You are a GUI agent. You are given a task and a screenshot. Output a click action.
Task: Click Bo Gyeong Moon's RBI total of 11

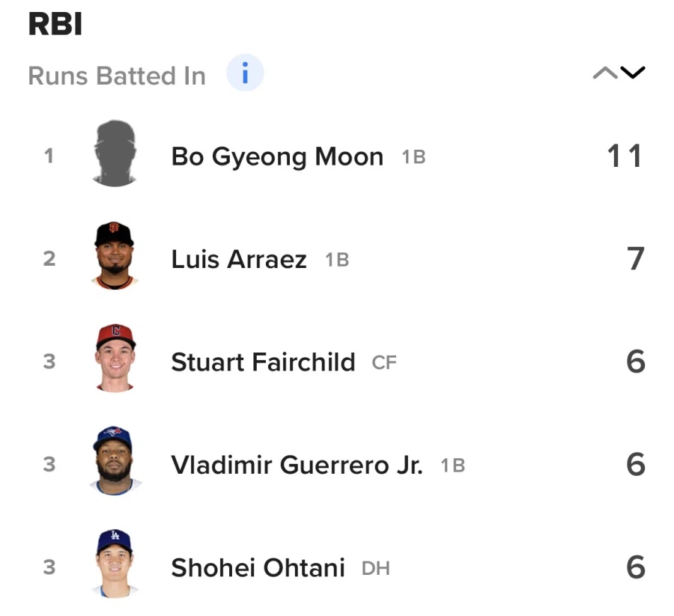point(625,156)
